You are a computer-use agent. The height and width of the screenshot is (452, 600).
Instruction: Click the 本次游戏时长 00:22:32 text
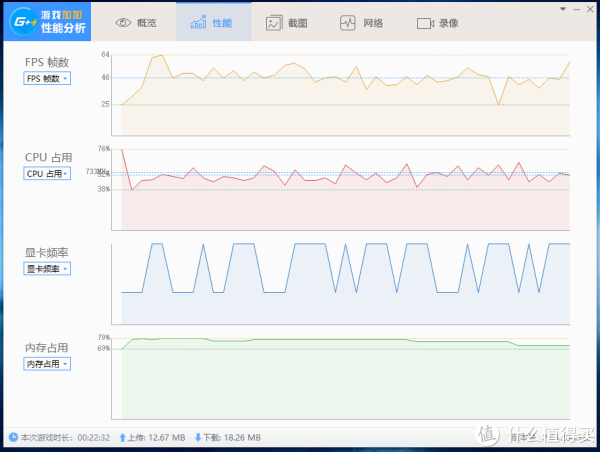pyautogui.click(x=65, y=437)
